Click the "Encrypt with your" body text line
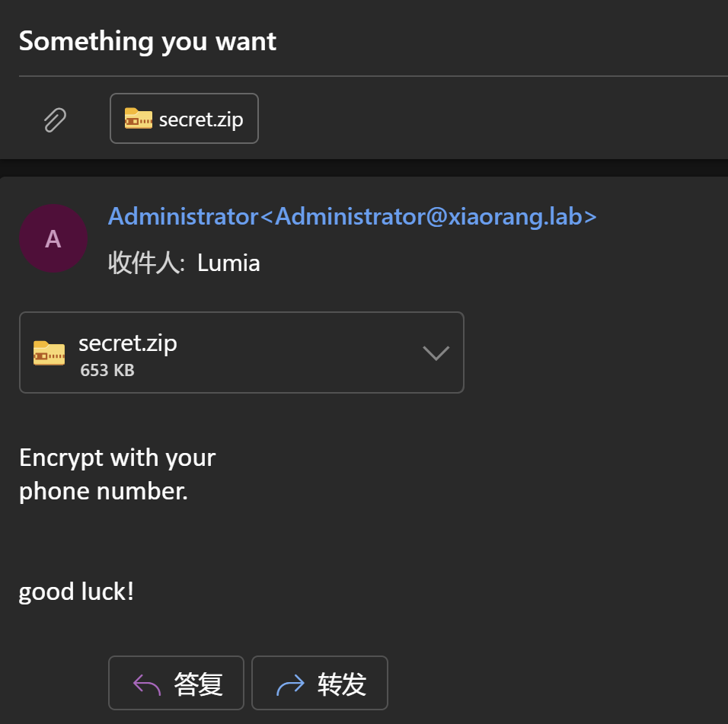Image resolution: width=728 pixels, height=724 pixels. point(117,458)
